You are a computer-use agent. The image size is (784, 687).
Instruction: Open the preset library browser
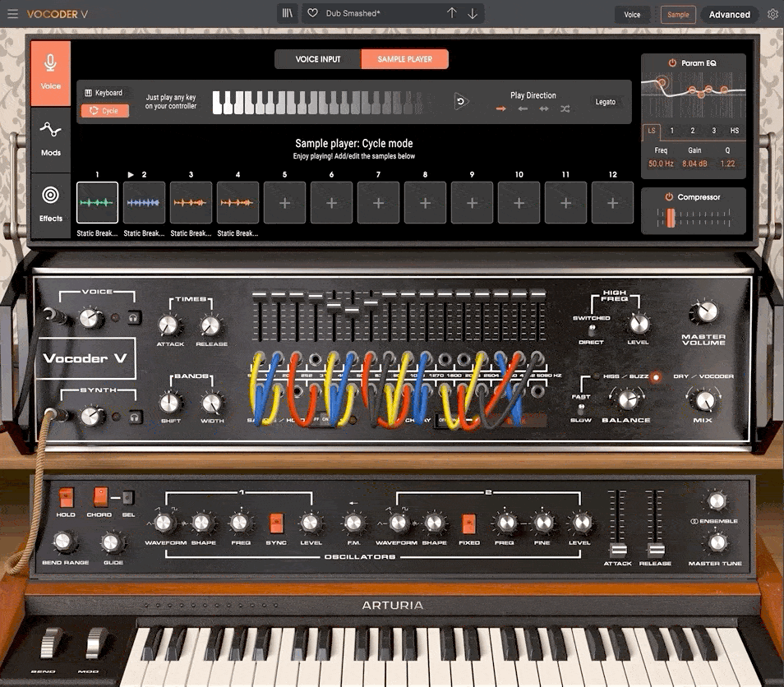pos(287,13)
